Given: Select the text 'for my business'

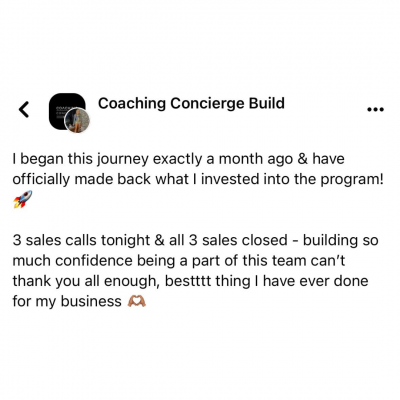Looking at the screenshot, I should click(67, 302).
